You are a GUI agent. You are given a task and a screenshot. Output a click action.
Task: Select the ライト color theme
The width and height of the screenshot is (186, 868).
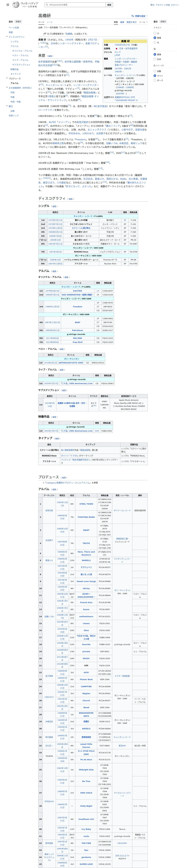[x=155, y=76]
